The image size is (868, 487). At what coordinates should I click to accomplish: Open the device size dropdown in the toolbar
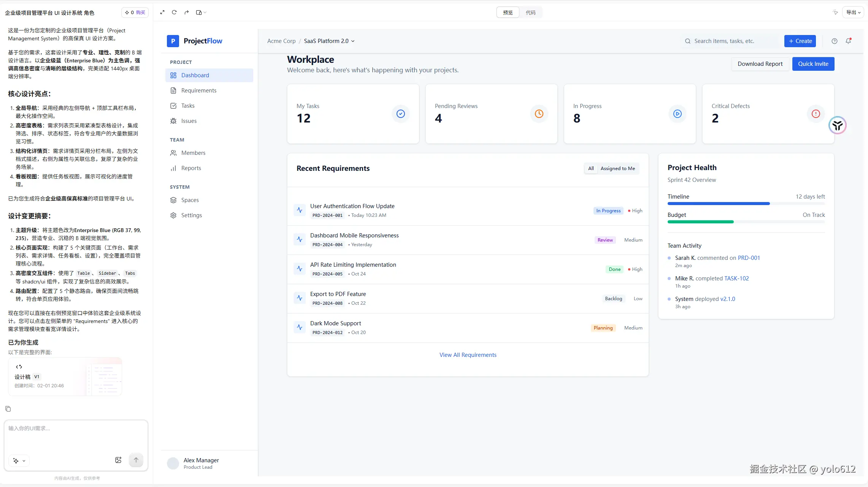coord(201,12)
